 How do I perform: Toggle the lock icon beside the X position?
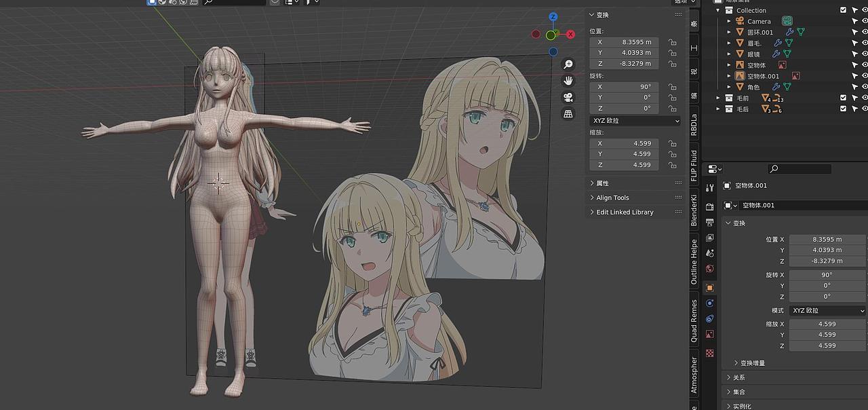click(x=672, y=42)
